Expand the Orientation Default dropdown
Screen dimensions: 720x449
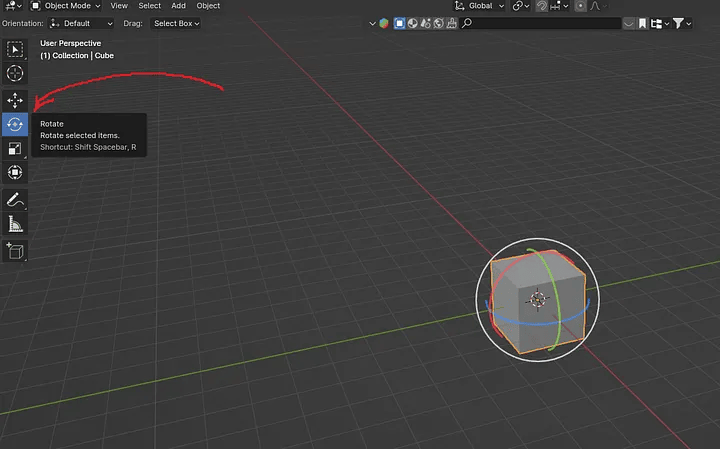(x=82, y=23)
